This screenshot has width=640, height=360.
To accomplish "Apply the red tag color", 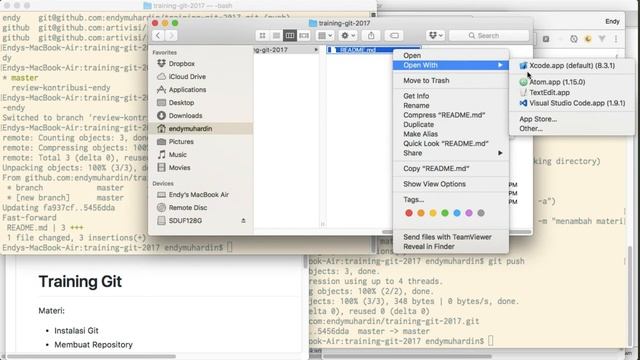I will point(409,213).
